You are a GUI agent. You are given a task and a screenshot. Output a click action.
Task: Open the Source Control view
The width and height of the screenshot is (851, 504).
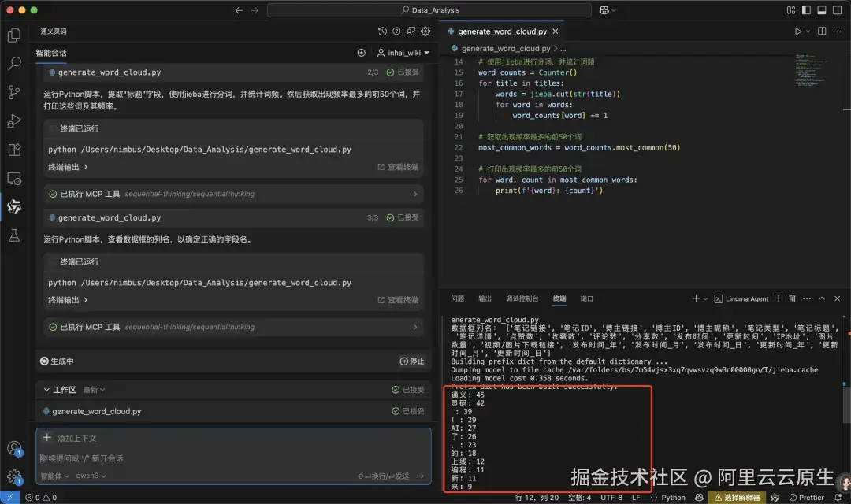point(14,92)
